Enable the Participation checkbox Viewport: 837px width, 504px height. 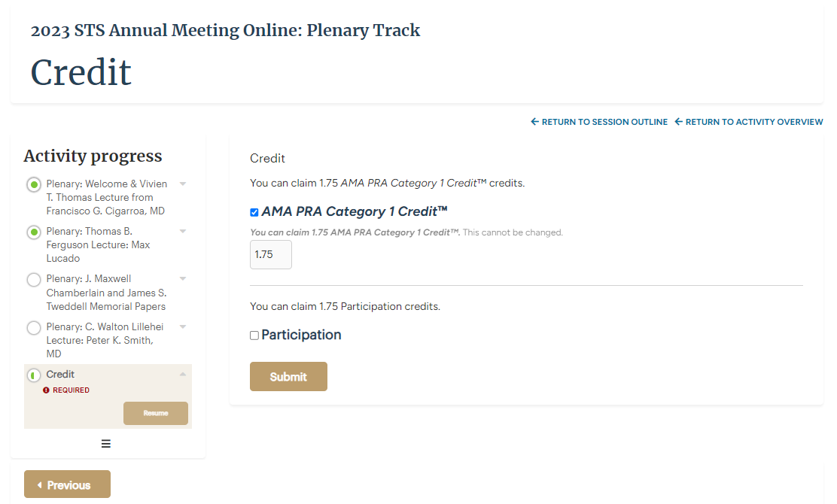(254, 335)
